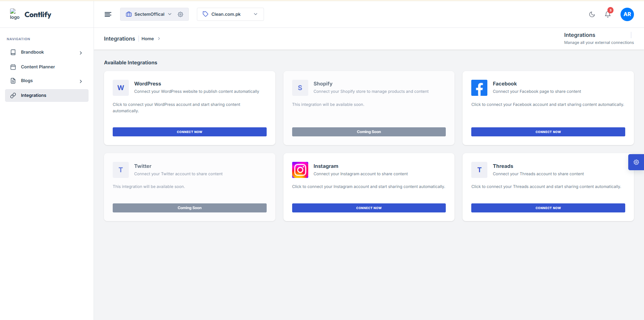Open the AR profile avatar menu

[627, 14]
